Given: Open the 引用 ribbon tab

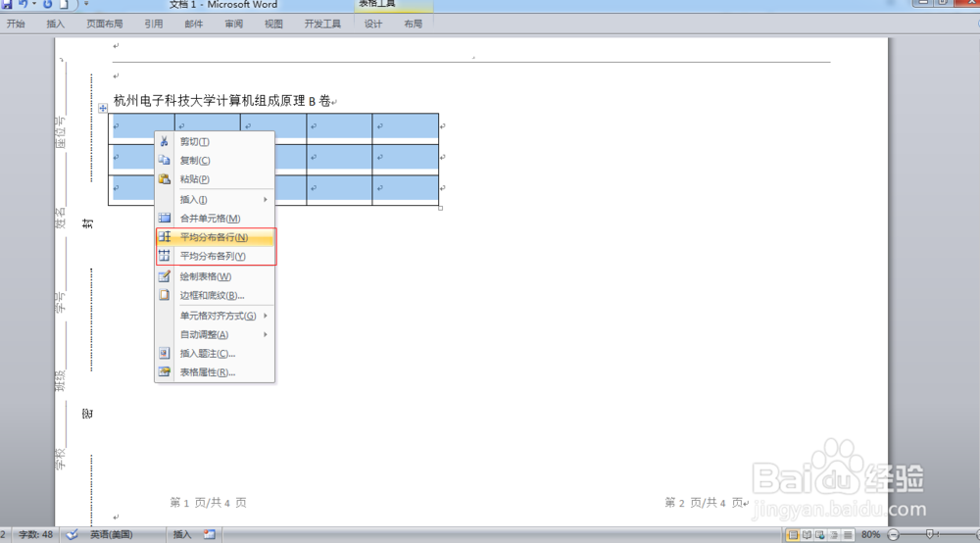Looking at the screenshot, I should [154, 24].
